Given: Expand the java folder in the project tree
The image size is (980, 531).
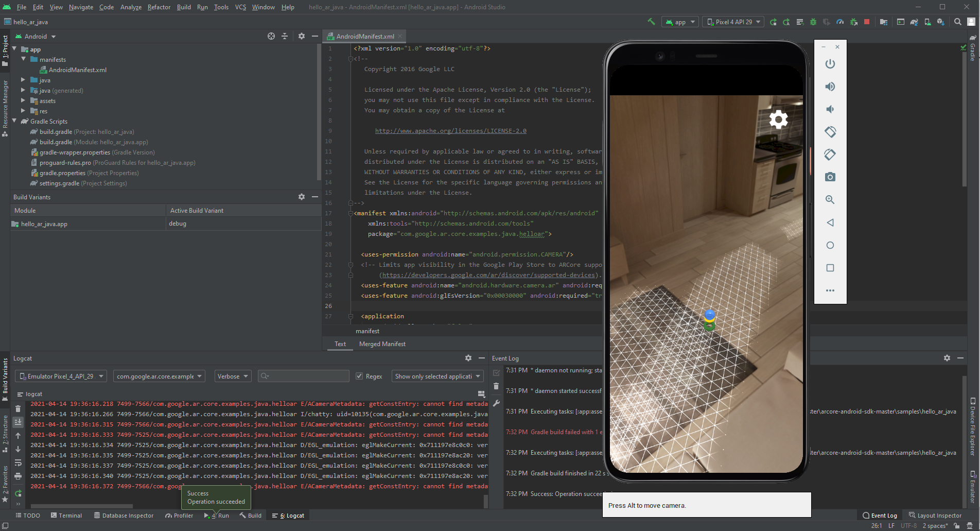Looking at the screenshot, I should [23, 80].
